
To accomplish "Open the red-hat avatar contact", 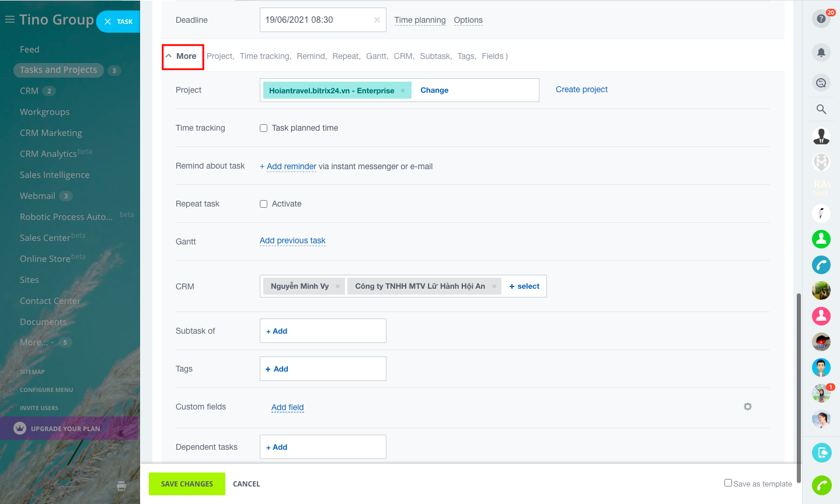I will tap(821, 341).
